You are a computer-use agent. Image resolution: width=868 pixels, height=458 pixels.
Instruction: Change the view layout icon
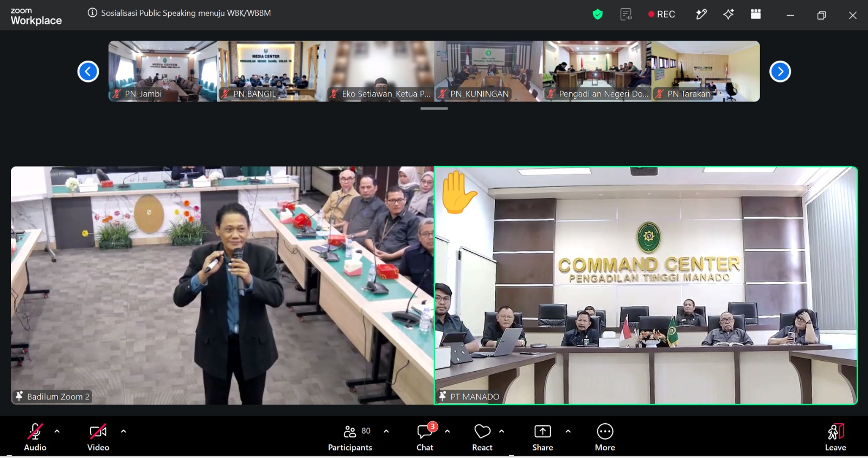pyautogui.click(x=756, y=14)
